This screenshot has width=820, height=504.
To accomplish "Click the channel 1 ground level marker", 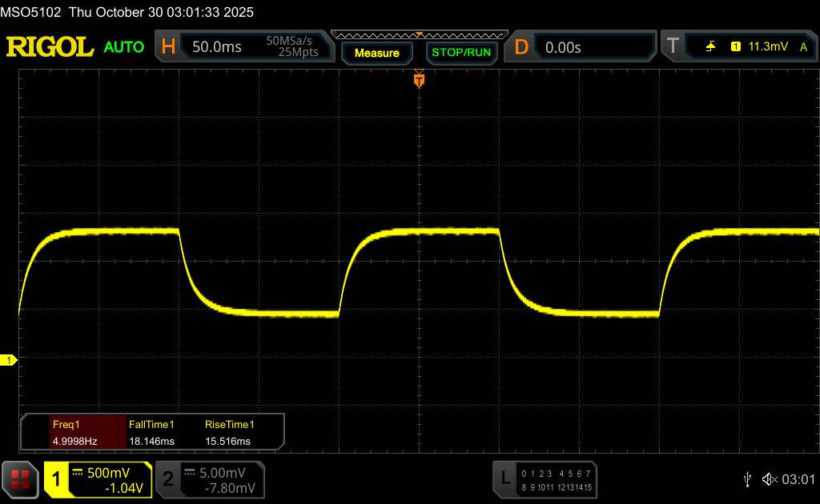I will [x=9, y=361].
